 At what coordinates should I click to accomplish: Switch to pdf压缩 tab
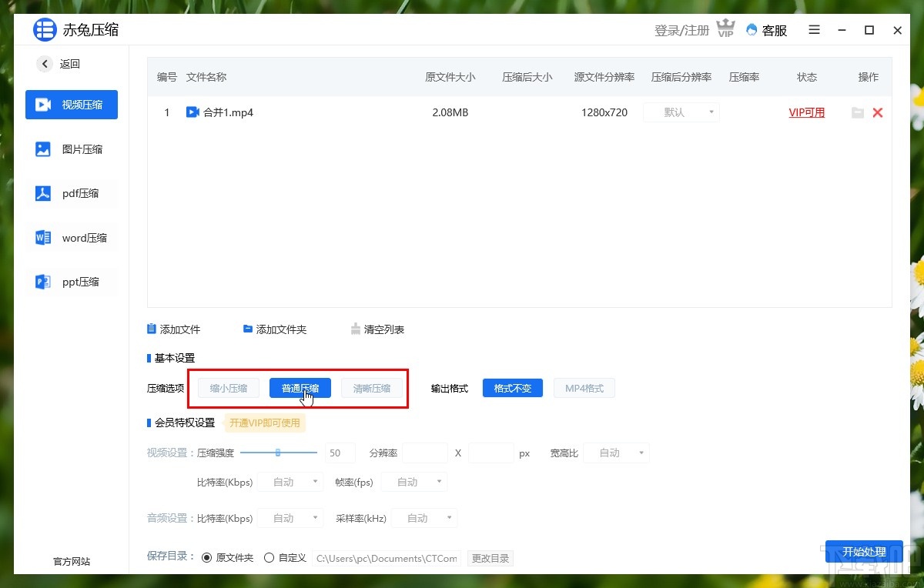[x=72, y=193]
